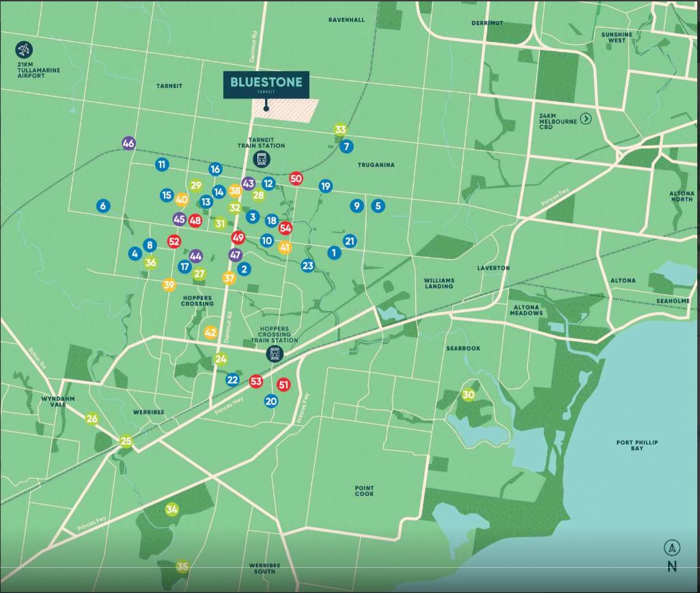
Task: Click blue marker 21
Action: [x=350, y=241]
